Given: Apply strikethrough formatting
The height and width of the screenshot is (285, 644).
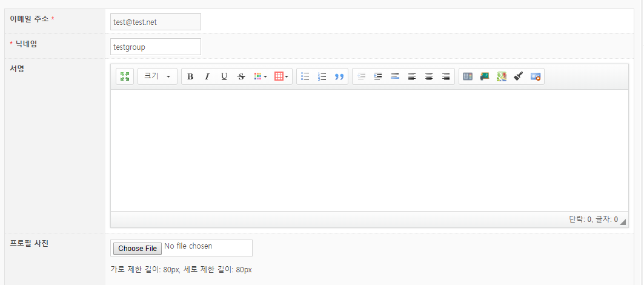Looking at the screenshot, I should click(x=241, y=76).
